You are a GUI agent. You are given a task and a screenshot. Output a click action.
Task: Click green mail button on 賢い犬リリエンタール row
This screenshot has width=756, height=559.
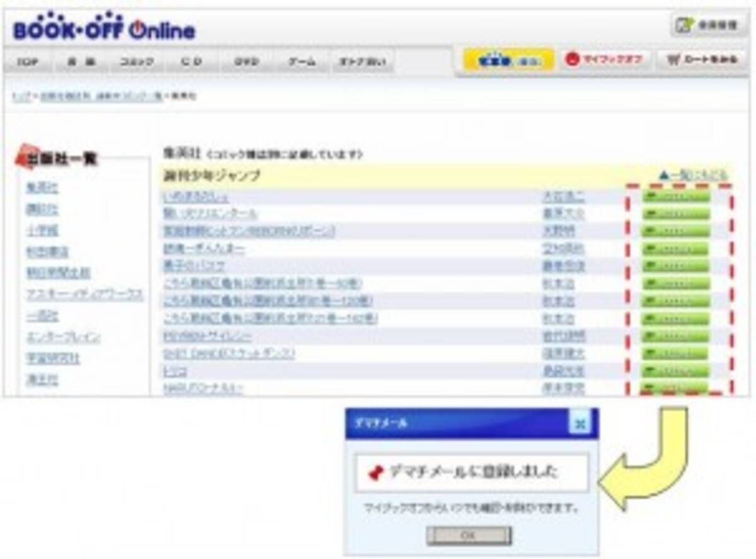pyautogui.click(x=675, y=213)
